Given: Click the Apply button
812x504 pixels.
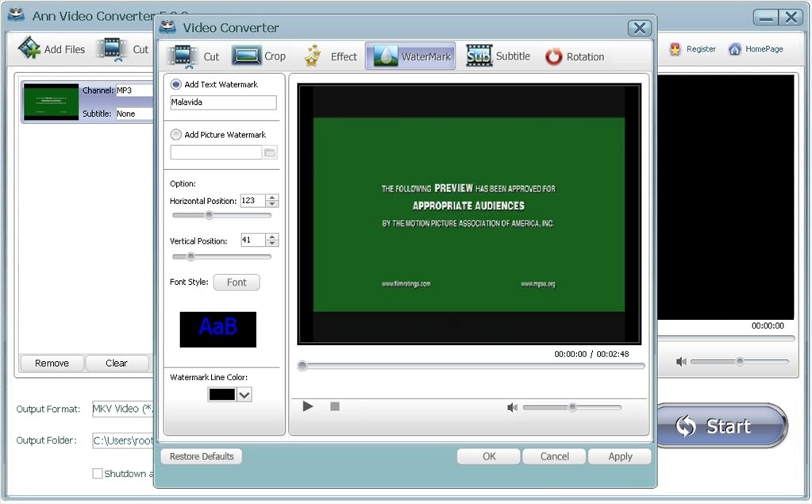Looking at the screenshot, I should pos(620,456).
